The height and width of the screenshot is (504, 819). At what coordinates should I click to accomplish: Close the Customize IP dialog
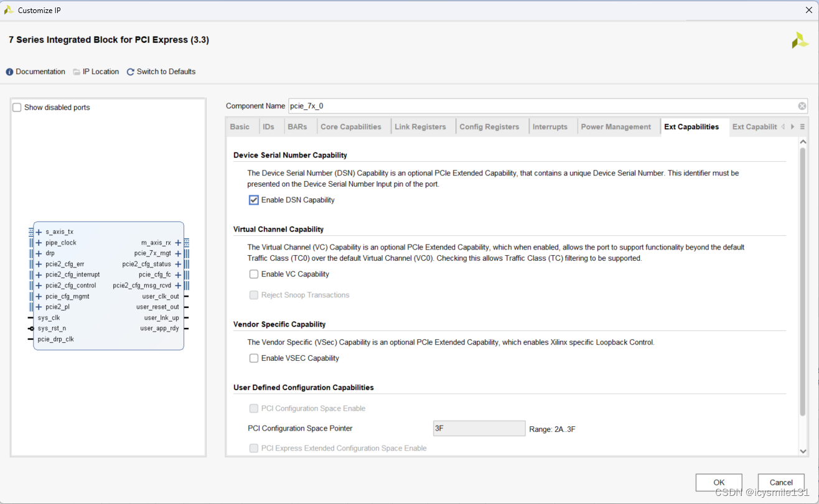[808, 10]
